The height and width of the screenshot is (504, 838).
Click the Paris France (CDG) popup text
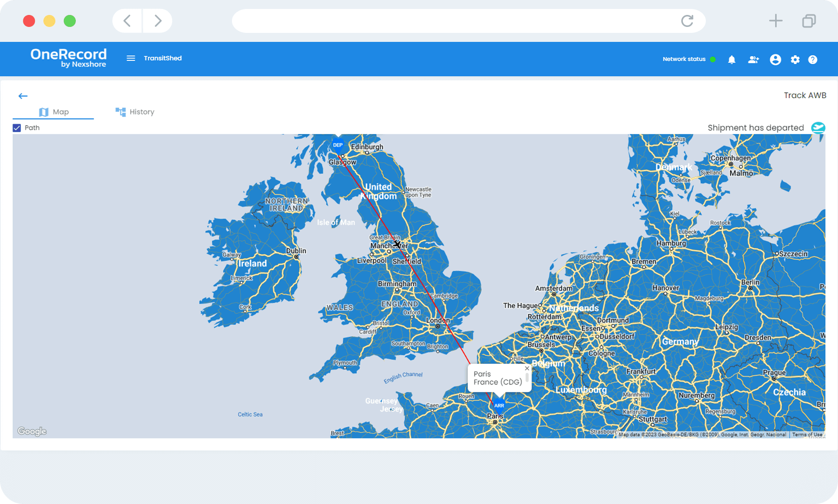pos(498,378)
